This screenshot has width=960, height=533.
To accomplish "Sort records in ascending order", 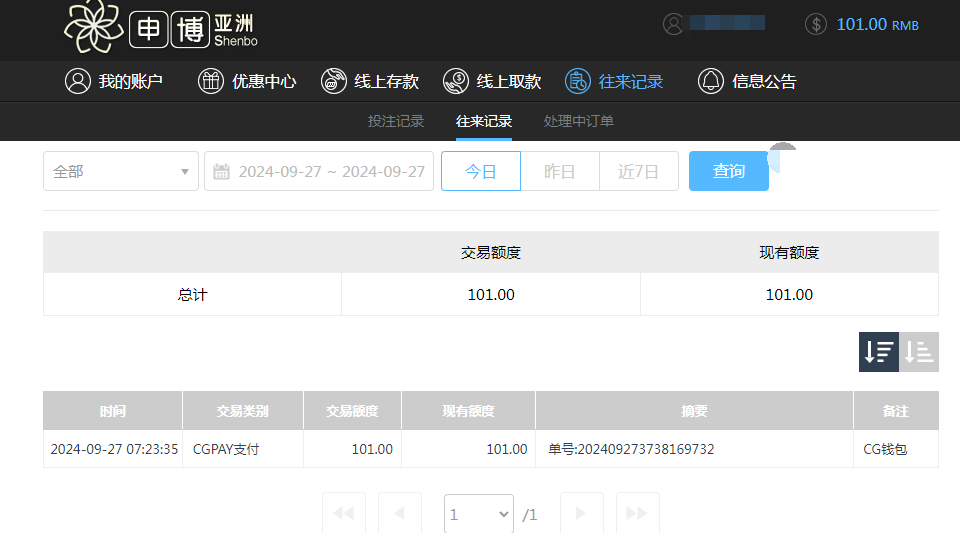I will (x=919, y=352).
